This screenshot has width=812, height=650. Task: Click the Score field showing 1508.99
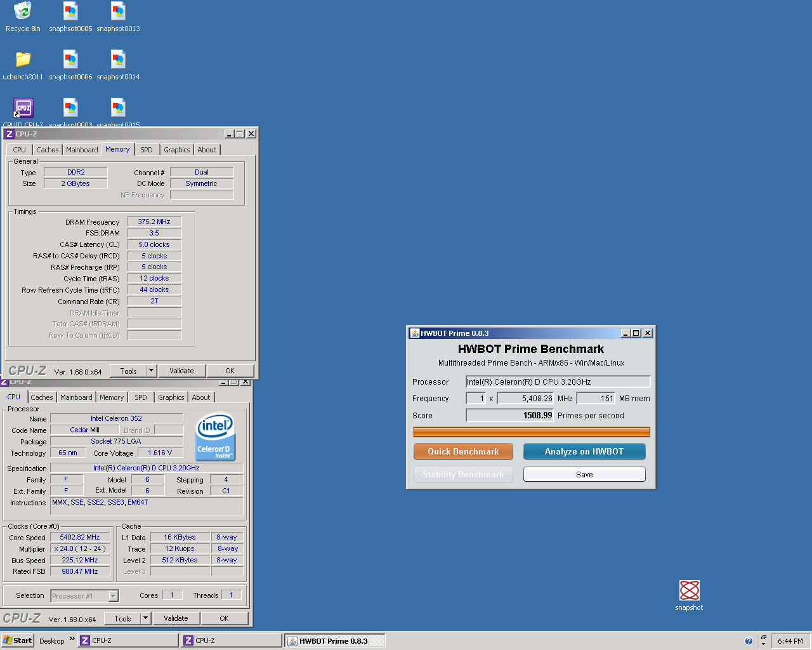coord(510,415)
